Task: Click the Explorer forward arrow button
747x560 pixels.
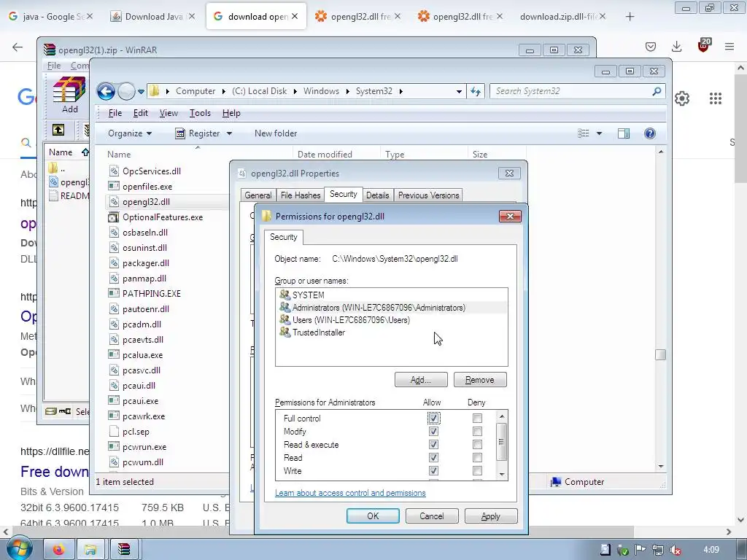Action: click(x=126, y=91)
